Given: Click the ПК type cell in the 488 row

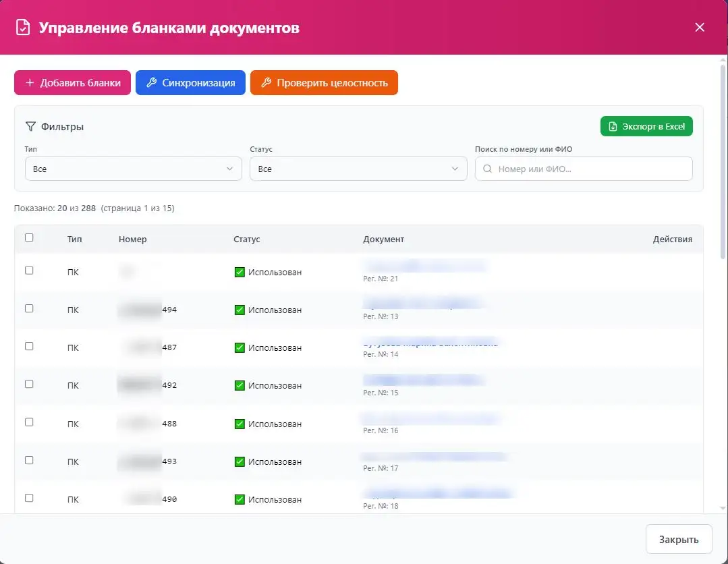Looking at the screenshot, I should (x=73, y=424).
